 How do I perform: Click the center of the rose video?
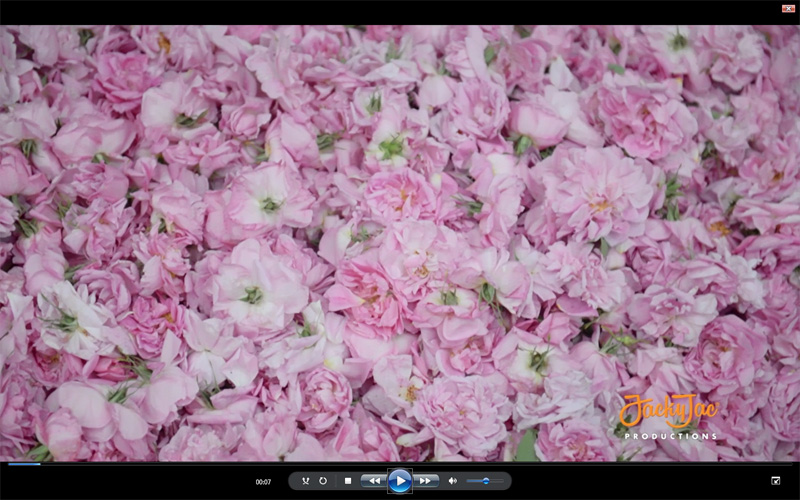tap(400, 243)
